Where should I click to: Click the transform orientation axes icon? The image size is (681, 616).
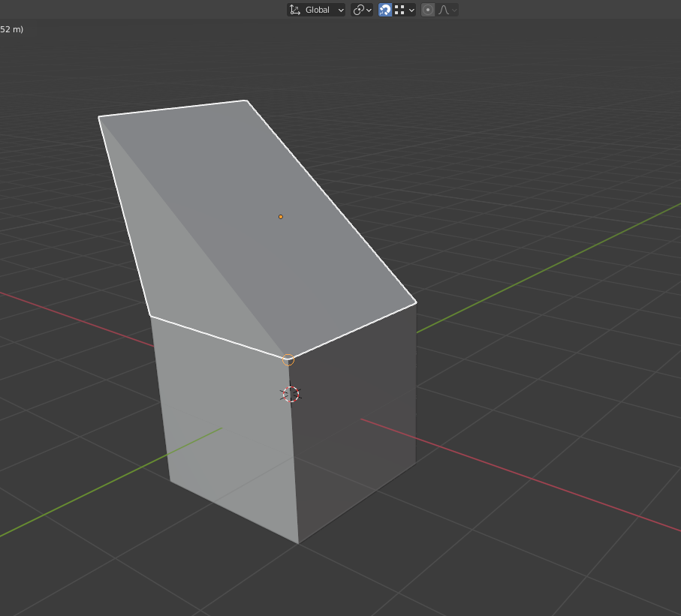pyautogui.click(x=294, y=10)
